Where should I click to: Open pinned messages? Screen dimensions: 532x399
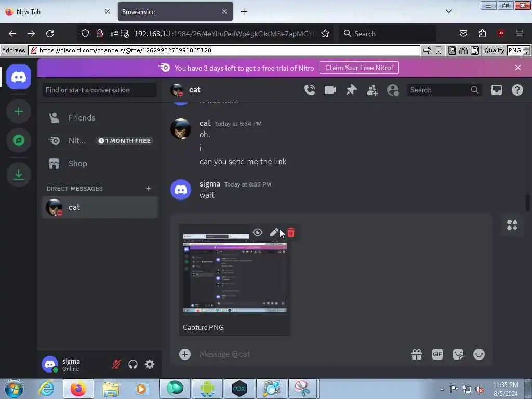pos(351,90)
